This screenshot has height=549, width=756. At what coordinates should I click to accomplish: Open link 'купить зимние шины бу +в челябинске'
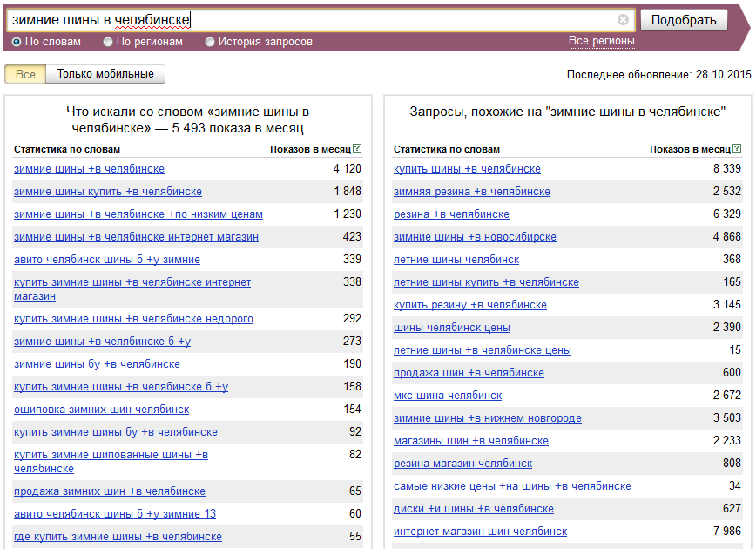(x=116, y=432)
